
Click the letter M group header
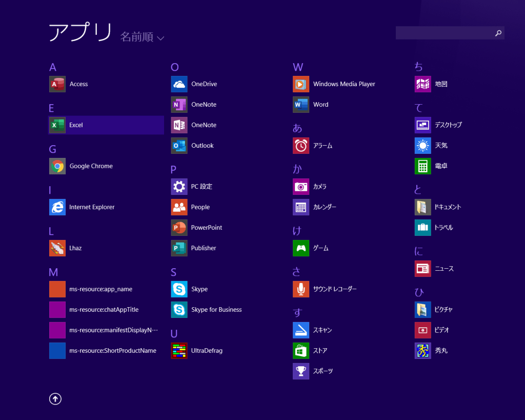tap(53, 272)
